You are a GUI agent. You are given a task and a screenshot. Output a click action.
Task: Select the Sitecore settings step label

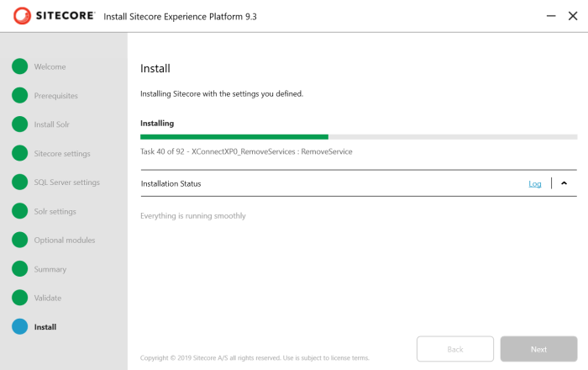pyautogui.click(x=62, y=154)
